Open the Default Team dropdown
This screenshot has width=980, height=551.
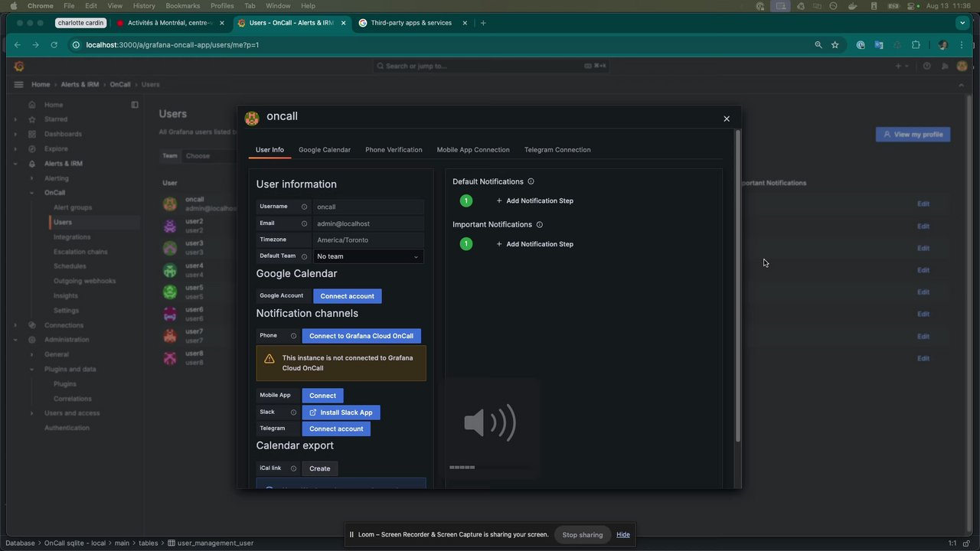368,256
